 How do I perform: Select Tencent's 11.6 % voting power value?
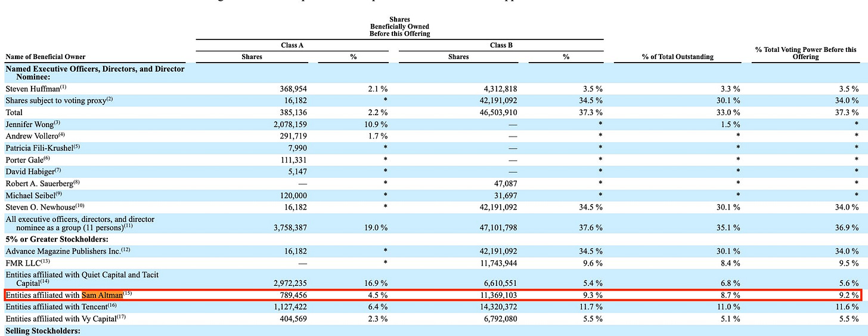(x=847, y=307)
